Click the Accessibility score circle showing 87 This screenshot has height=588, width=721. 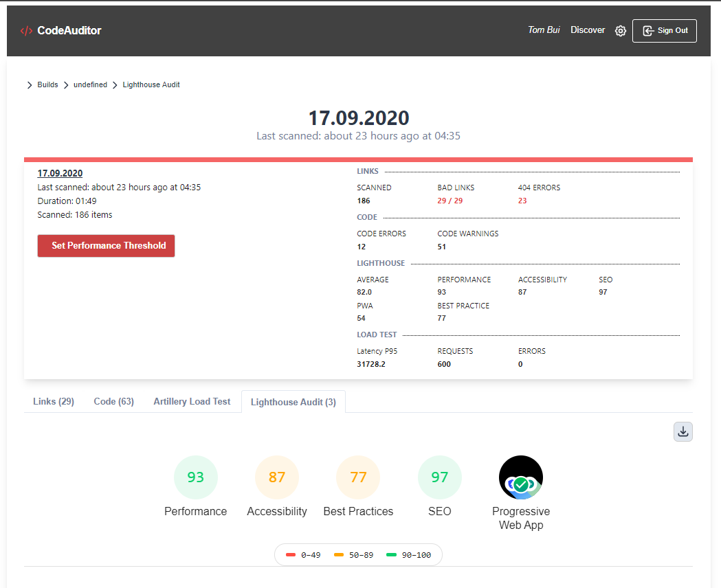click(x=277, y=477)
